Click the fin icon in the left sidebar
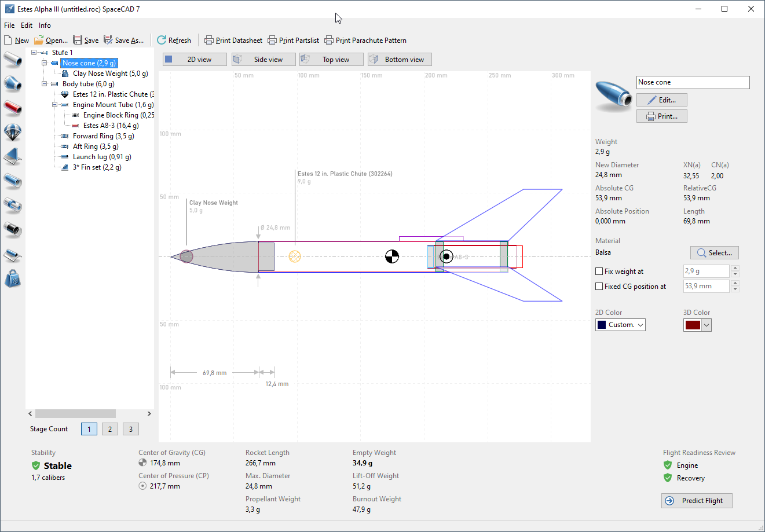The height and width of the screenshot is (532, 765). 12,156
